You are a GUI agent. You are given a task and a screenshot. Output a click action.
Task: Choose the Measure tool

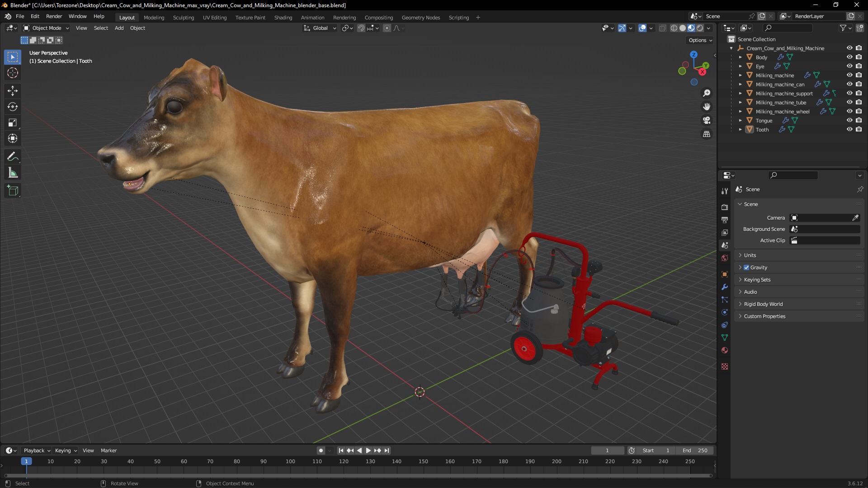(13, 173)
